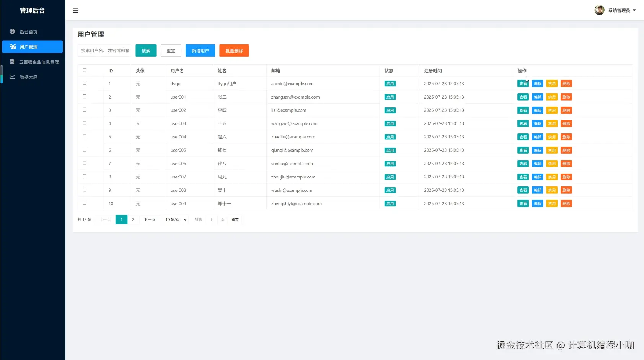Click the orange 批量删除 button
644x360 pixels.
click(x=234, y=50)
